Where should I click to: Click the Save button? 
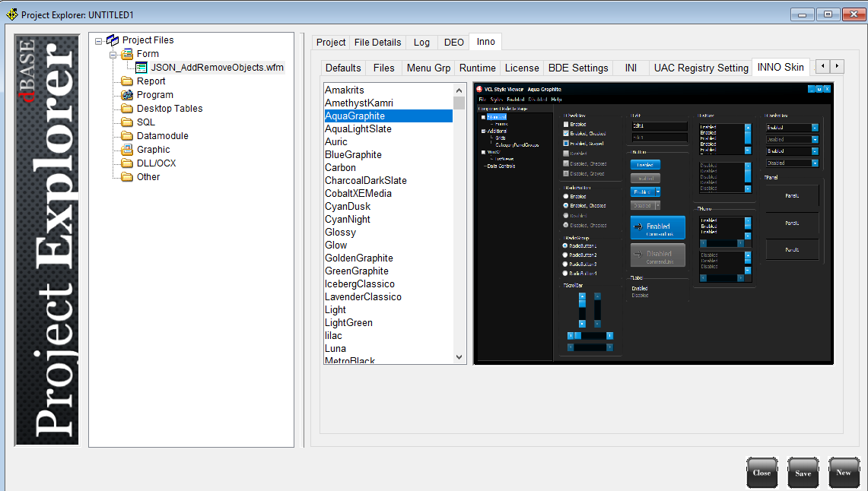(803, 473)
